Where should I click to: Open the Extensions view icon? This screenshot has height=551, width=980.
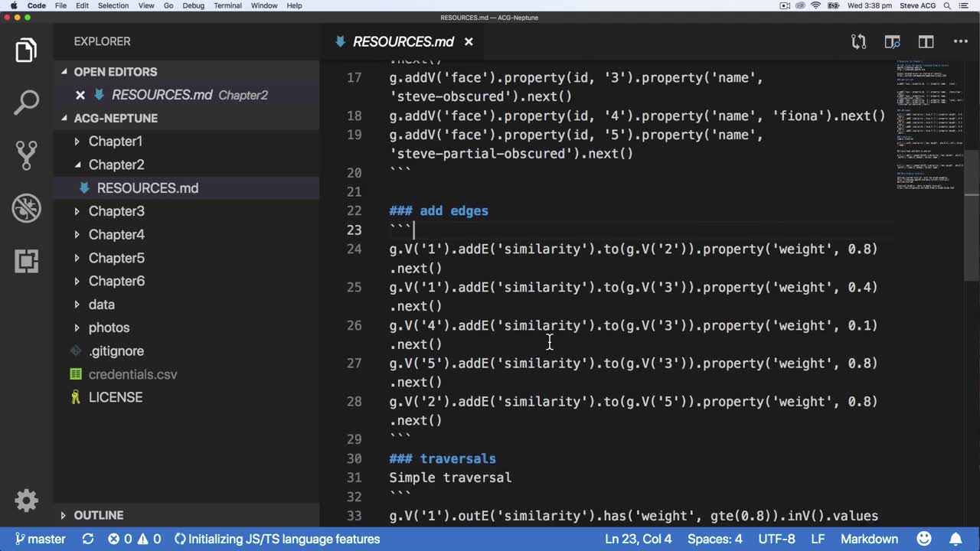click(x=26, y=261)
